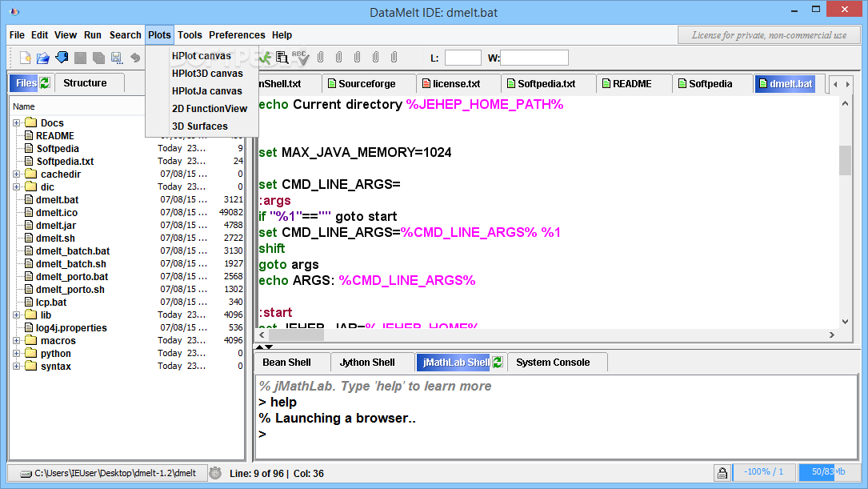868x489 pixels.
Task: Click the Name column header
Action: (78, 106)
